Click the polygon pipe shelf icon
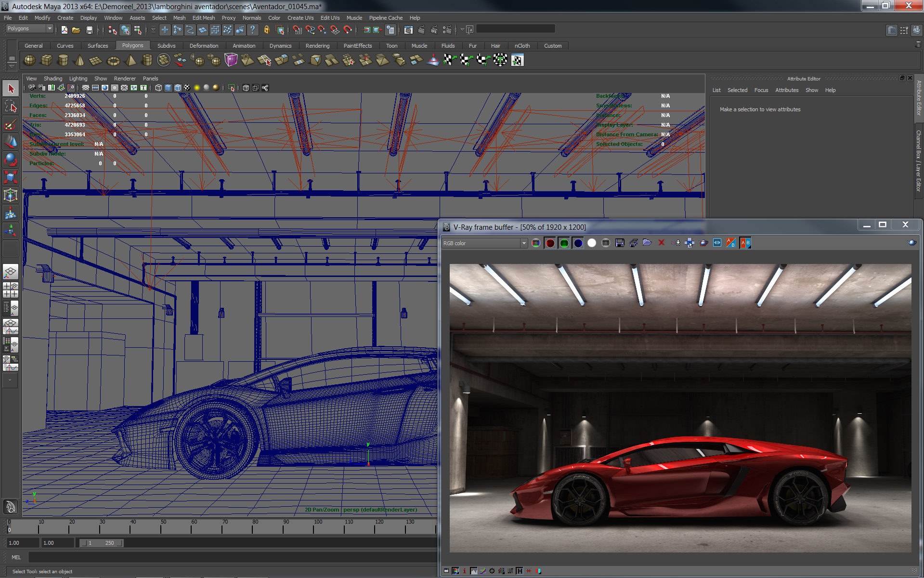This screenshot has height=578, width=924. [x=147, y=60]
